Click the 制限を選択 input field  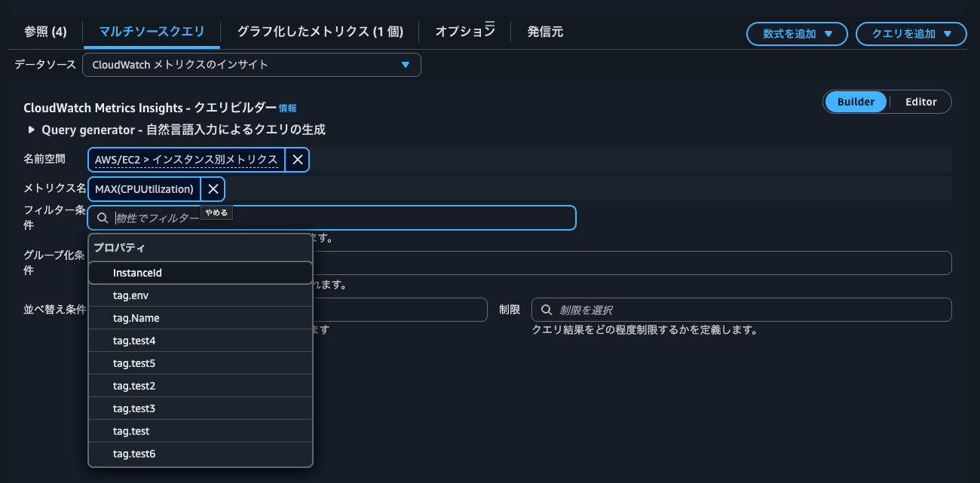coord(742,310)
